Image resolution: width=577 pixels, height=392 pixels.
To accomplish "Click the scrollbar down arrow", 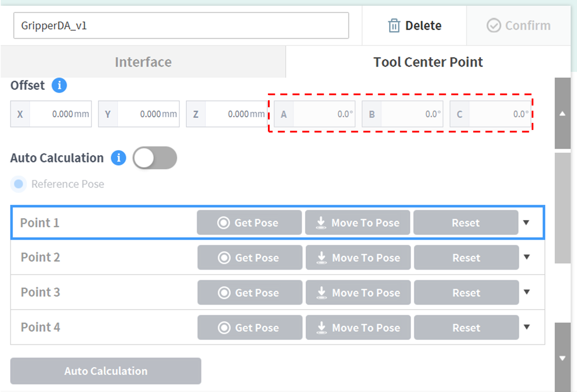I will (562, 358).
